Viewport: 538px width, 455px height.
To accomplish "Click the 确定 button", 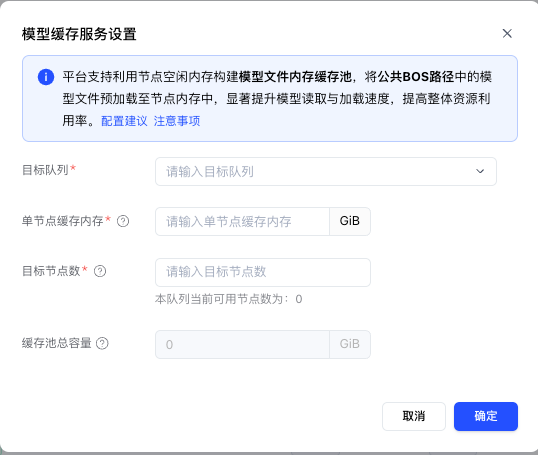I will pyautogui.click(x=486, y=416).
